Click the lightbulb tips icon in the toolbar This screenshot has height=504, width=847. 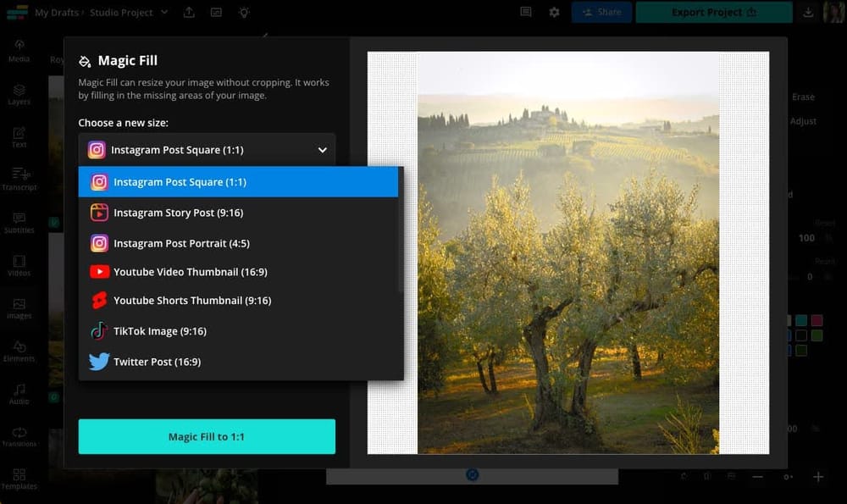click(244, 13)
